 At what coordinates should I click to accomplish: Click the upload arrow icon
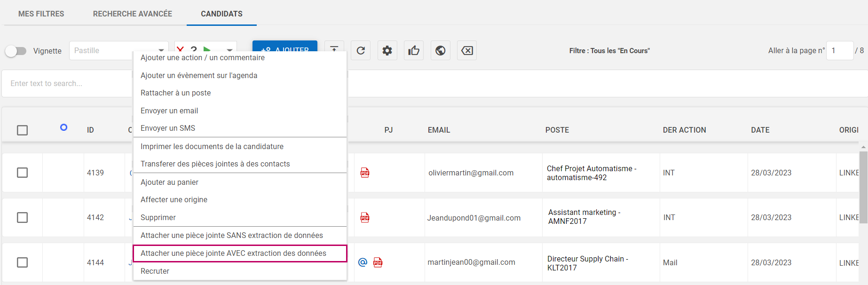coord(334,47)
